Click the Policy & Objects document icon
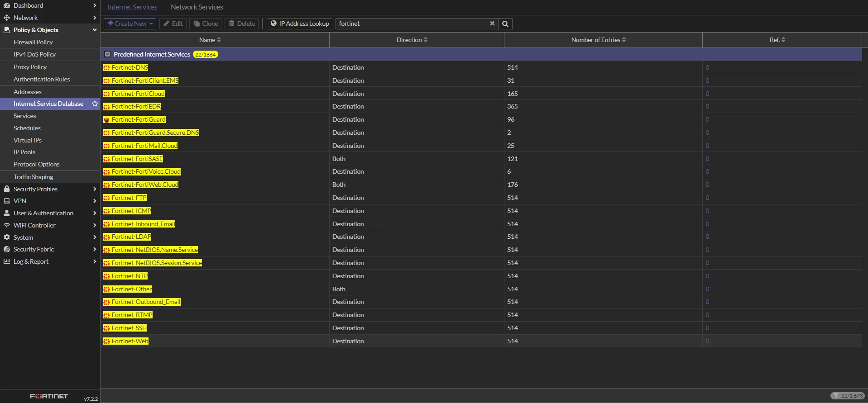 (x=7, y=30)
